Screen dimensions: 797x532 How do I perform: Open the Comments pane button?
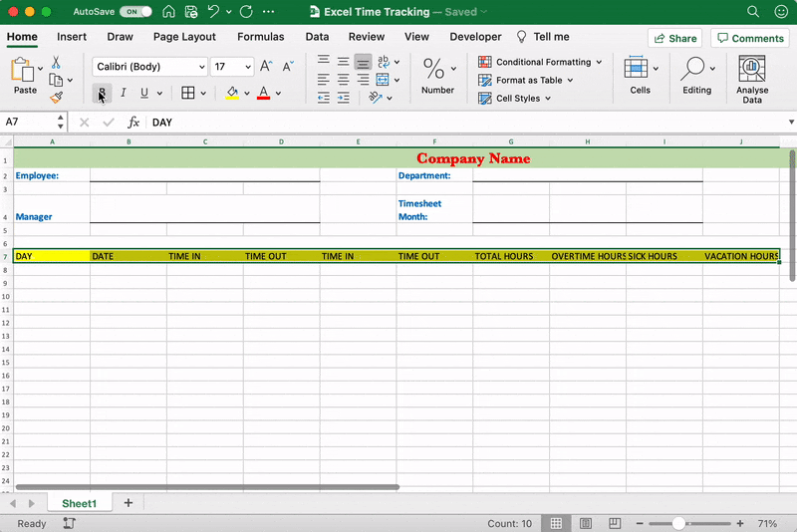748,38
